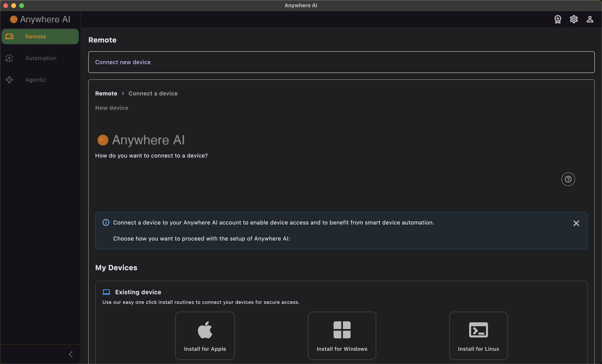
Task: Click the Remote devices icon in sidebar
Action: click(9, 37)
